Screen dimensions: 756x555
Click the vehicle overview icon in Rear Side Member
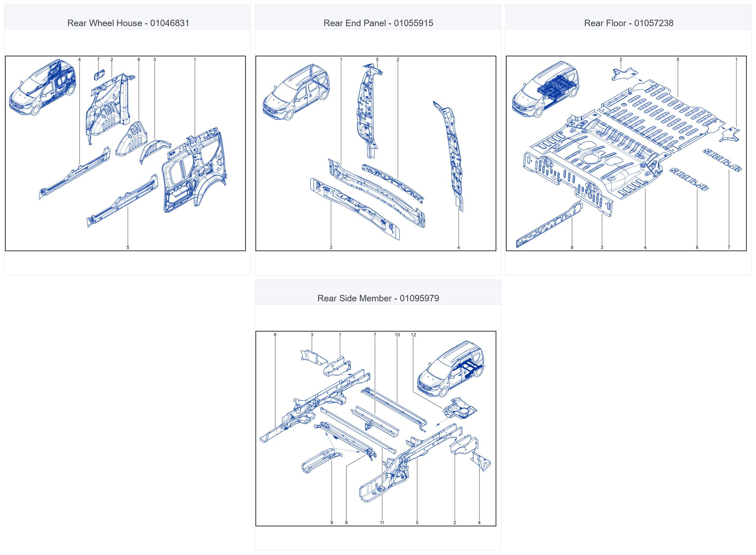451,369
